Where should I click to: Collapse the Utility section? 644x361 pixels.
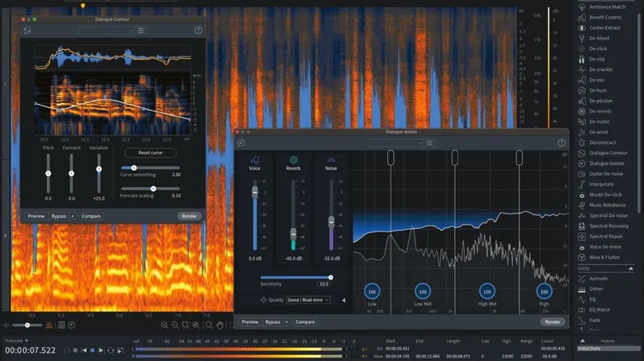631,268
